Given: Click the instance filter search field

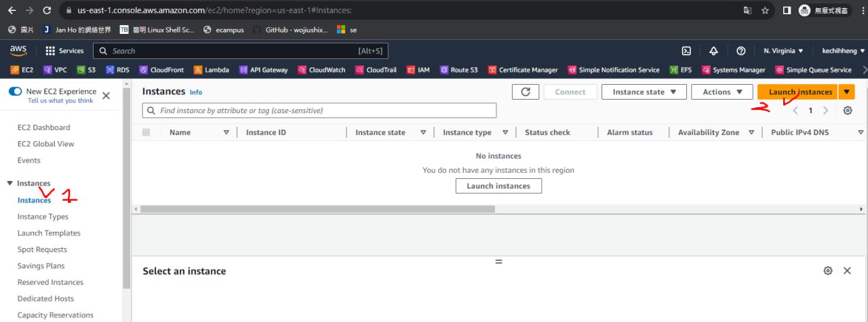Looking at the screenshot, I should coord(319,110).
